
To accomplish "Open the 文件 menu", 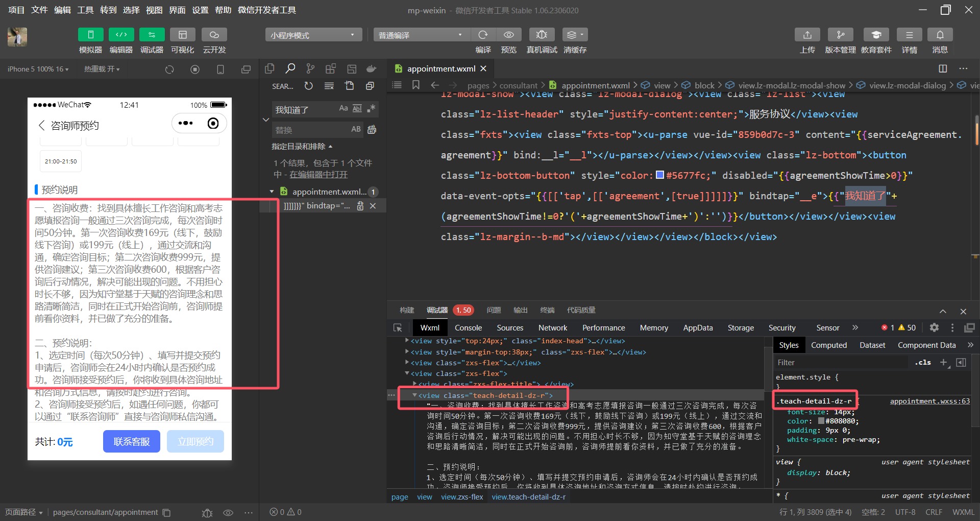I will click(x=39, y=10).
